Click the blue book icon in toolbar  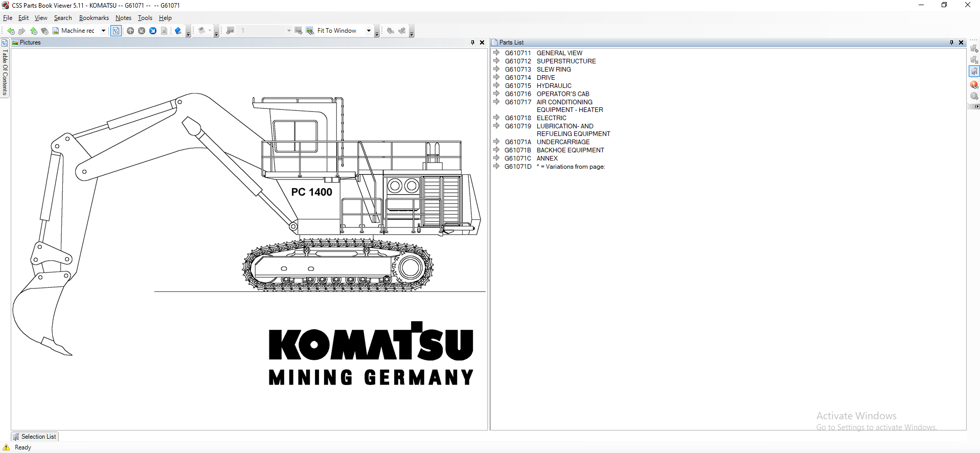tap(178, 31)
